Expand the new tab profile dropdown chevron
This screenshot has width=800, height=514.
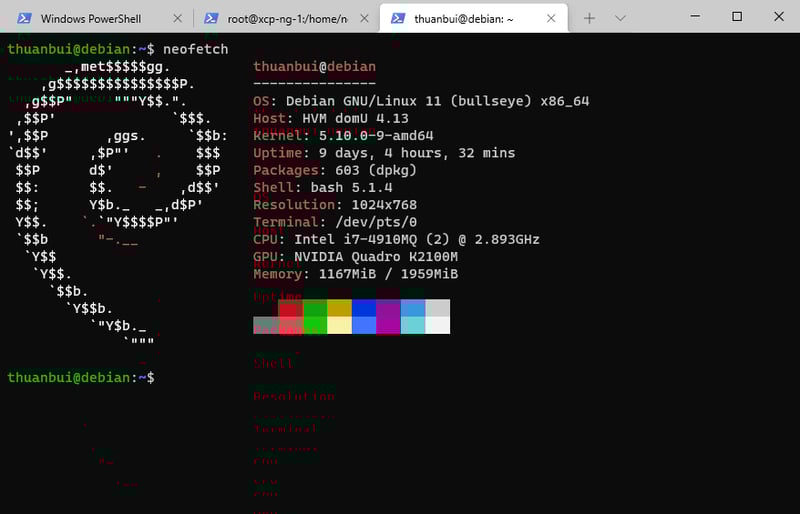tap(620, 18)
